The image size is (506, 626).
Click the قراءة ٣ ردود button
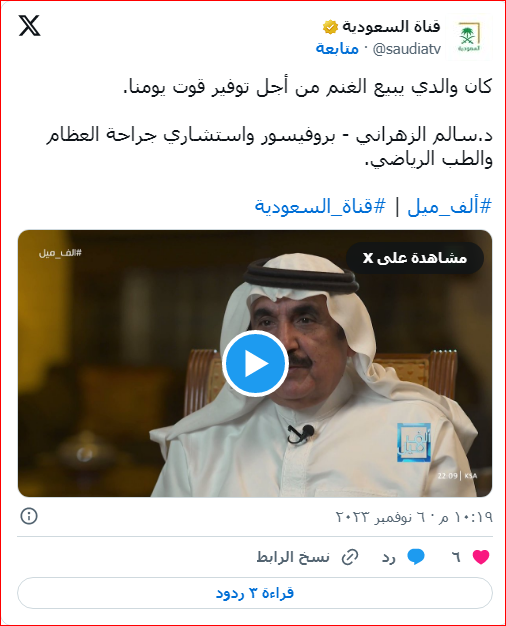click(255, 593)
